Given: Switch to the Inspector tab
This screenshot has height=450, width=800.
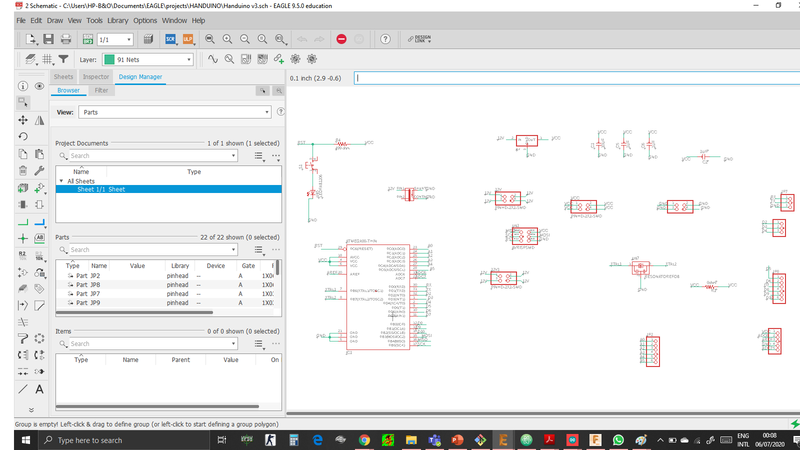Looking at the screenshot, I should tap(96, 77).
